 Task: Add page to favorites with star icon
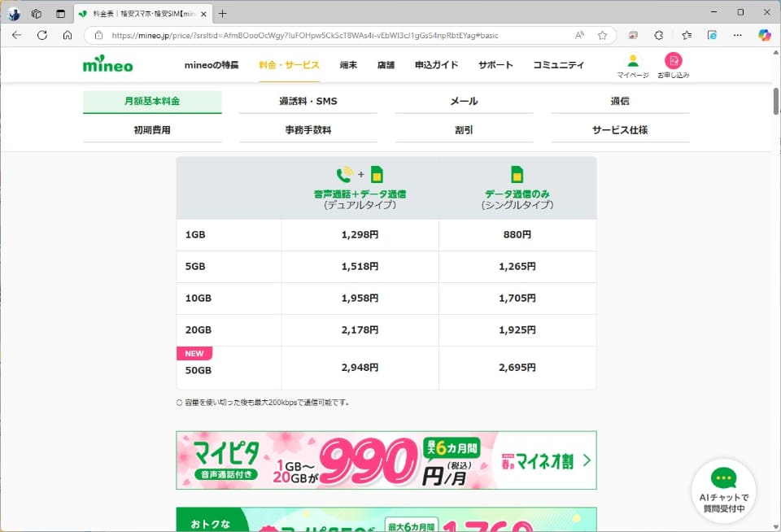tap(602, 35)
